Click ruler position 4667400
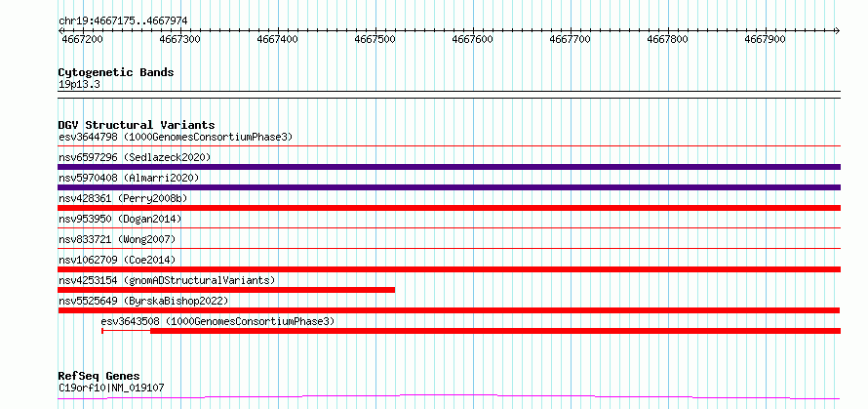The height and width of the screenshot is (409, 868). pyautogui.click(x=278, y=39)
